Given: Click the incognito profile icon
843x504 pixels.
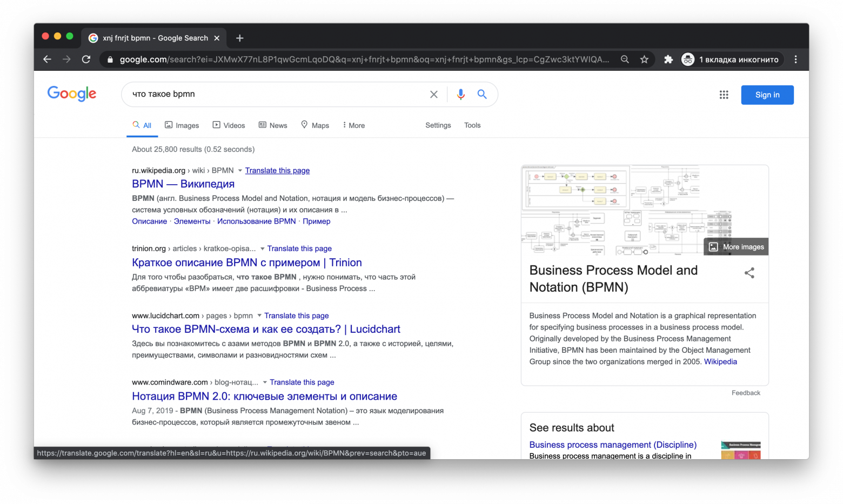Looking at the screenshot, I should tap(688, 59).
